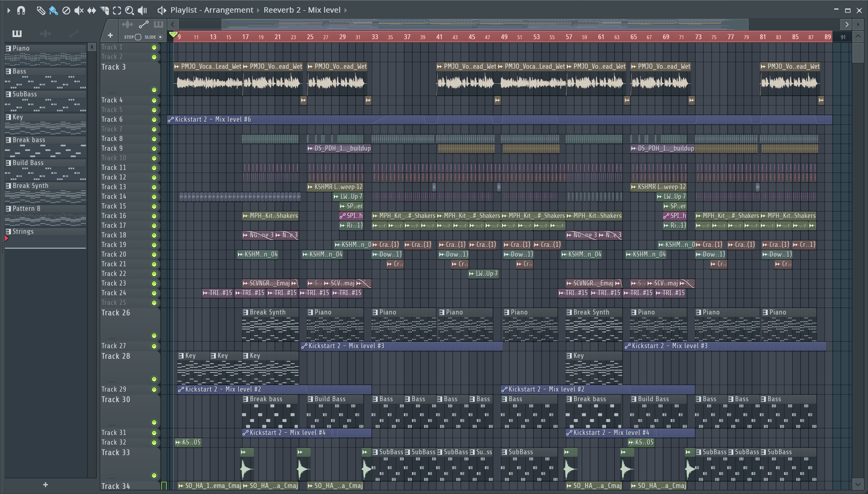Open first Break bass clip menu on Track 30
This screenshot has height=494, width=868.
[x=245, y=399]
